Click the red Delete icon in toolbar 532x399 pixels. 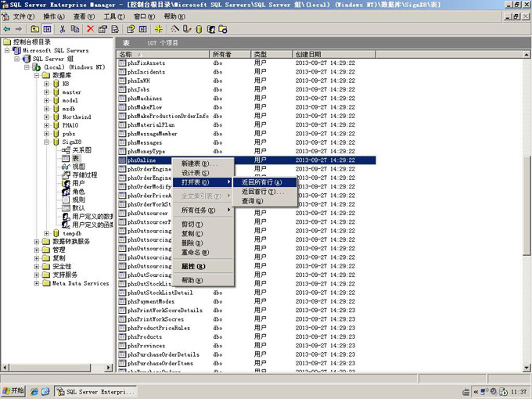pyautogui.click(x=91, y=29)
